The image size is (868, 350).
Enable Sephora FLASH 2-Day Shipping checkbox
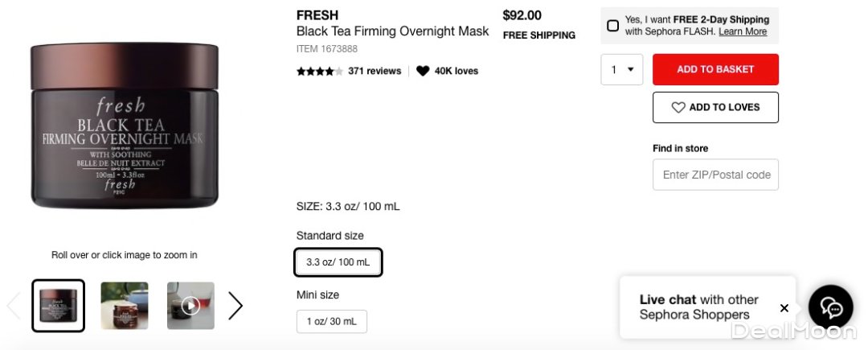(613, 26)
